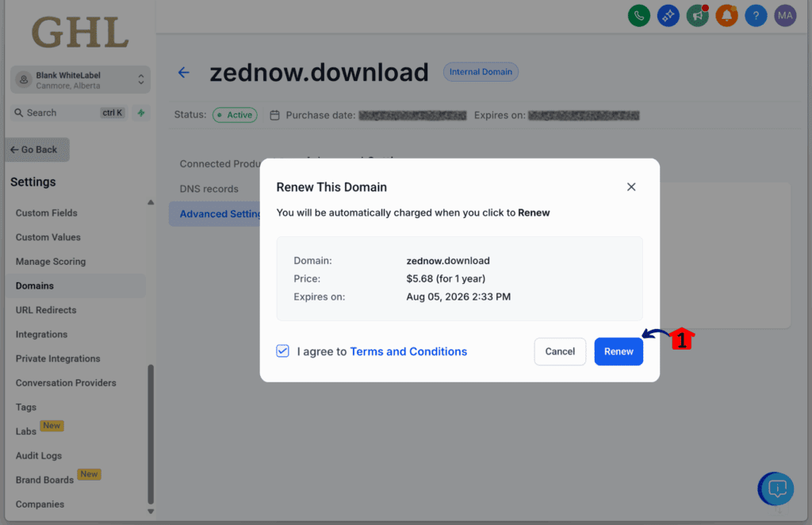The height and width of the screenshot is (525, 812).
Task: Click the zednow.download page heading
Action: click(319, 72)
